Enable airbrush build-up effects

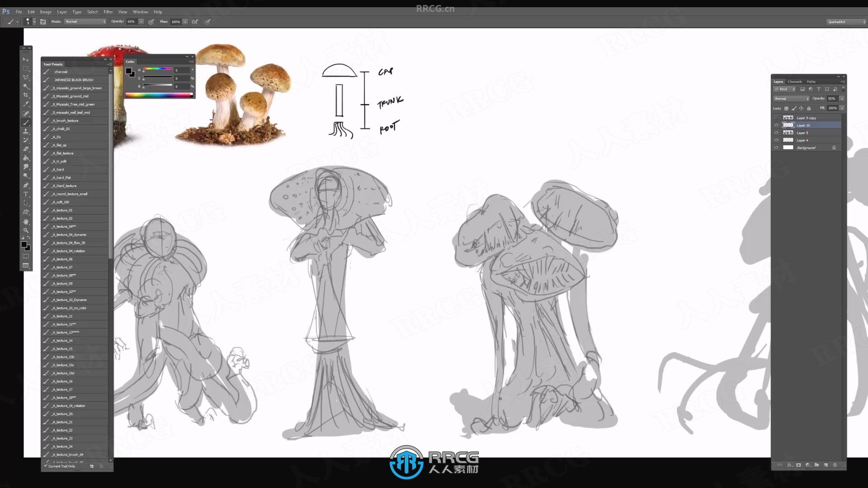click(x=195, y=22)
